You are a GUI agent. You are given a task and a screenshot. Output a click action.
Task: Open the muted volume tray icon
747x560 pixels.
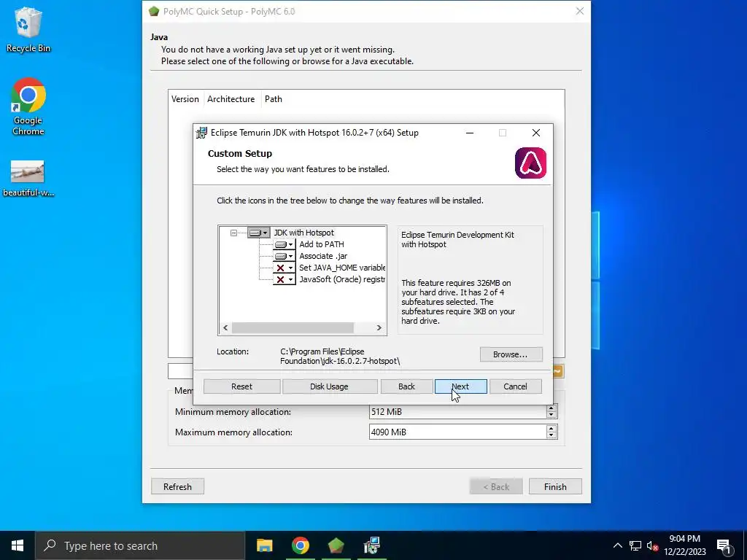652,545
